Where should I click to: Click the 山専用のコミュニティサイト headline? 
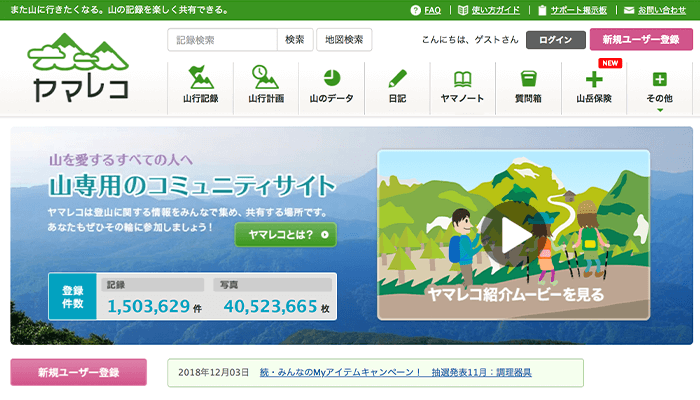(x=192, y=185)
